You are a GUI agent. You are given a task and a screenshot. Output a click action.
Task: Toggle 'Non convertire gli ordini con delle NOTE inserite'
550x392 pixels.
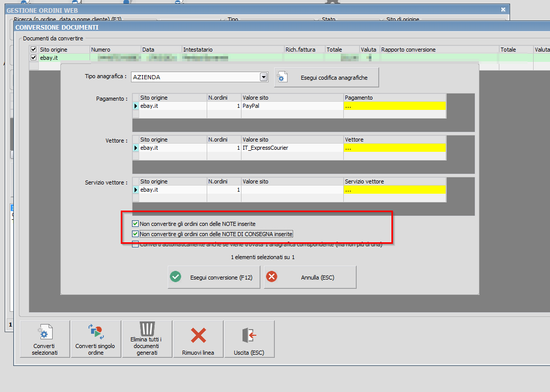(135, 224)
